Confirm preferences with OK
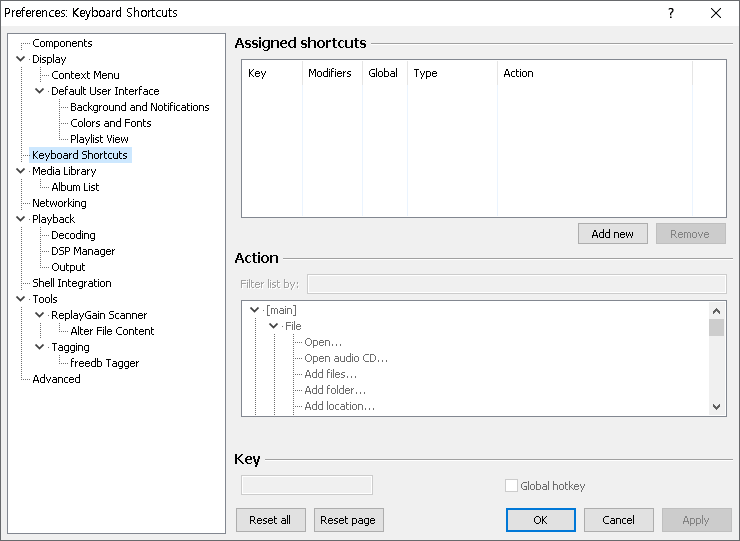The width and height of the screenshot is (740, 541). (541, 520)
